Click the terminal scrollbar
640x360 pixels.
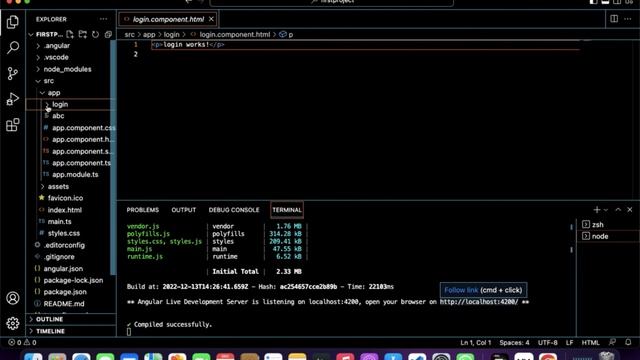(571, 238)
